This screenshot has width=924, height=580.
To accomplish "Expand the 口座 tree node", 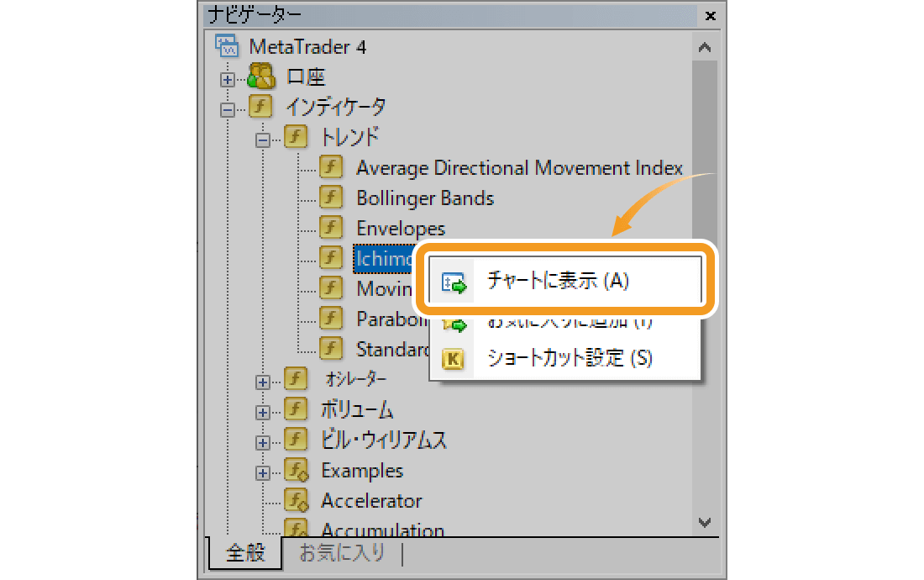I will tap(228, 79).
